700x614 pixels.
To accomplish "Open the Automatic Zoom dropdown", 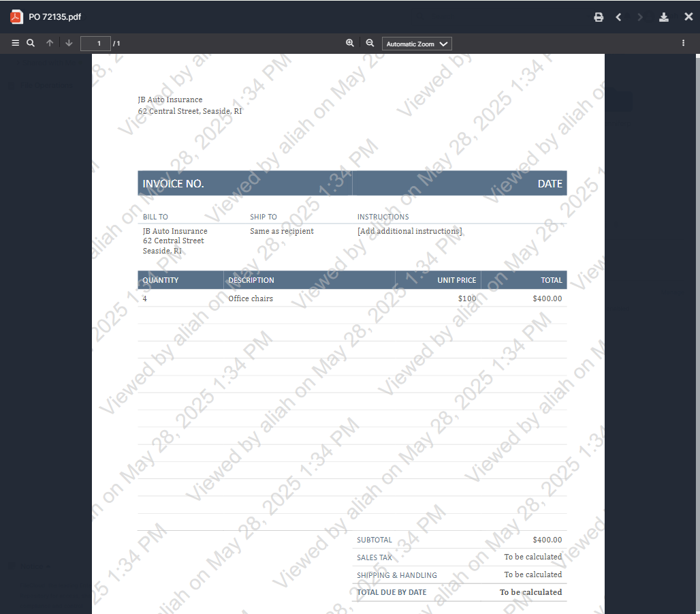I will [417, 44].
